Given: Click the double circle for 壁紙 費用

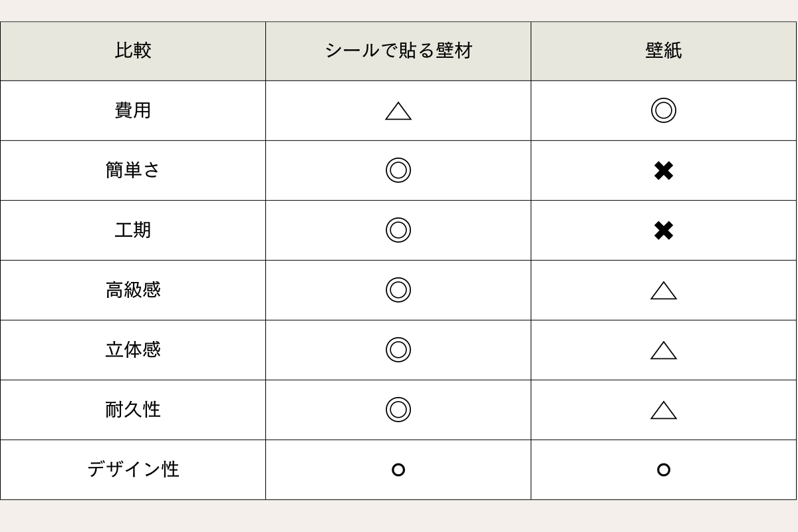Looking at the screenshot, I should tap(664, 110).
